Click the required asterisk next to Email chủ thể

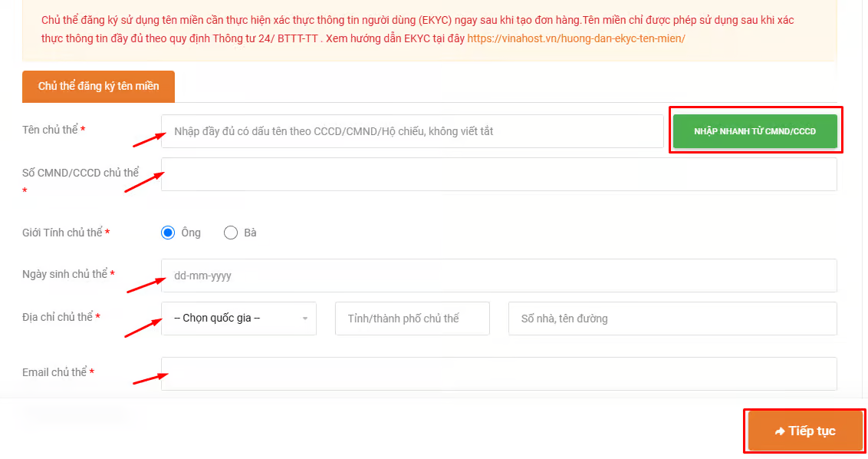point(94,374)
